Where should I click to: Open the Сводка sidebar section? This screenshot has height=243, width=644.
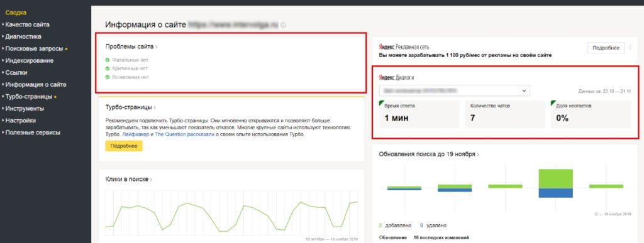point(16,13)
